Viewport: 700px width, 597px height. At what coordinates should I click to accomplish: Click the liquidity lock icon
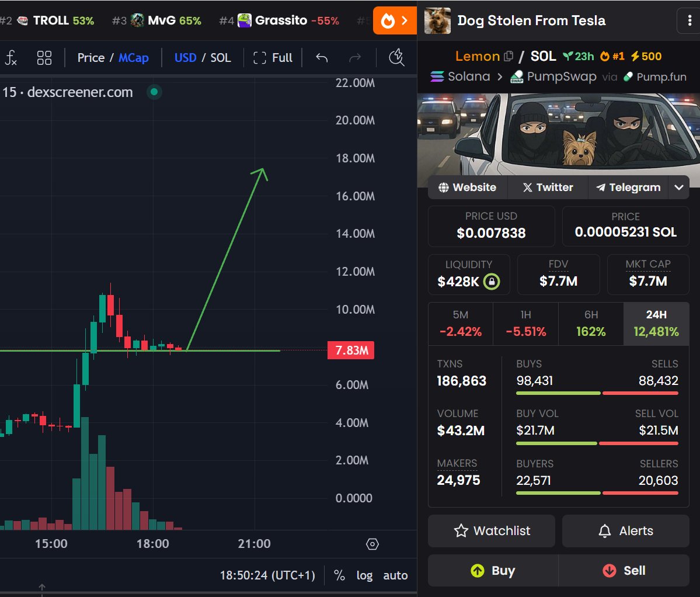(x=492, y=282)
